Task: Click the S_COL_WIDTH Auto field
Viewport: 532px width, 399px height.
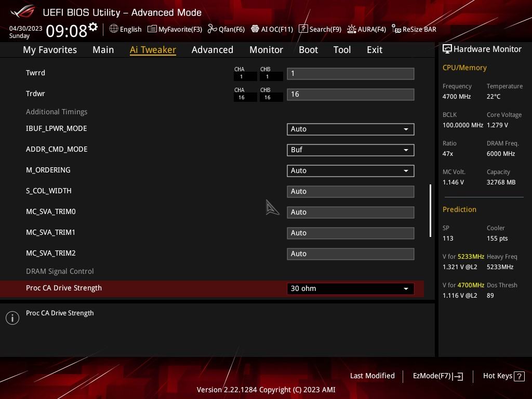Action: (351, 191)
